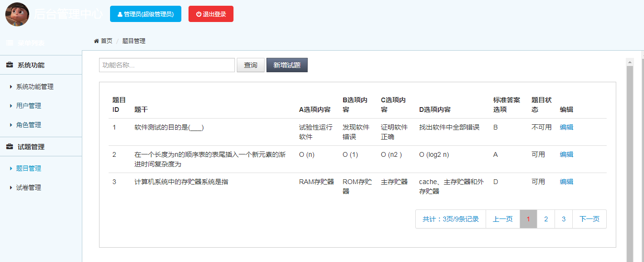Click the home icon in breadcrumb
This screenshot has width=644, height=262.
coord(96,41)
